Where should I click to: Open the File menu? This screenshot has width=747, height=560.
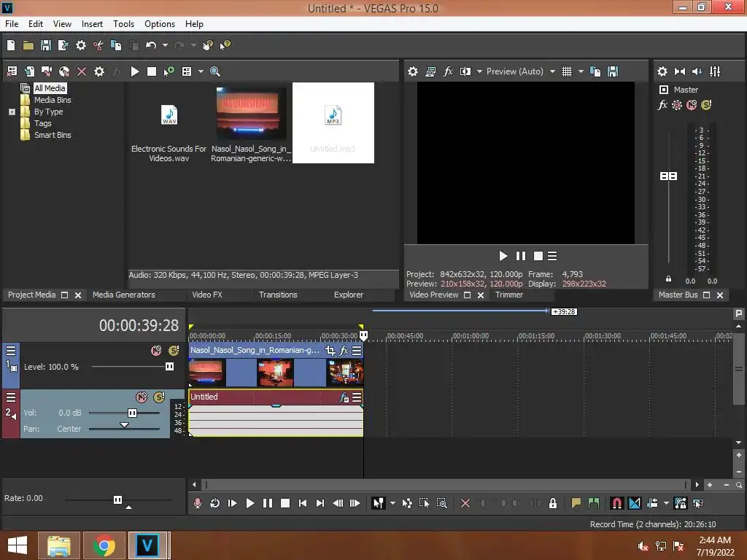point(12,24)
